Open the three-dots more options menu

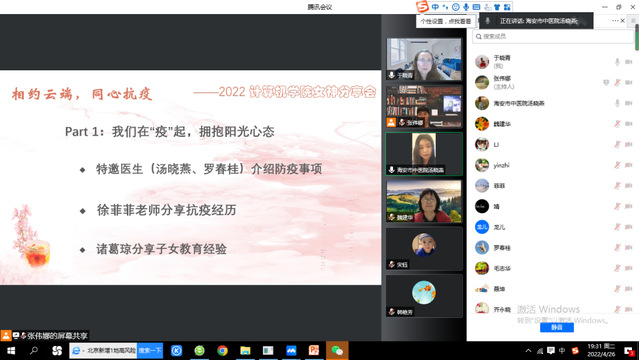[615, 20]
